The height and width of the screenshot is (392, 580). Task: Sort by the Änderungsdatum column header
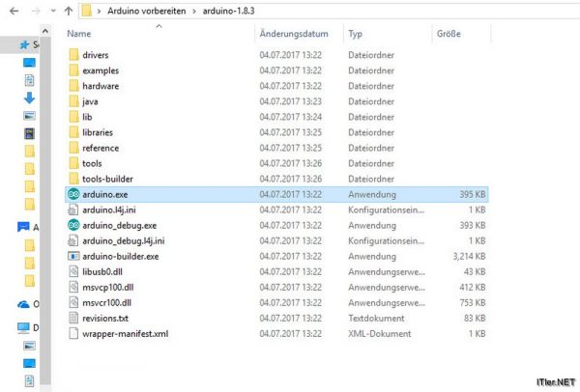pos(294,34)
